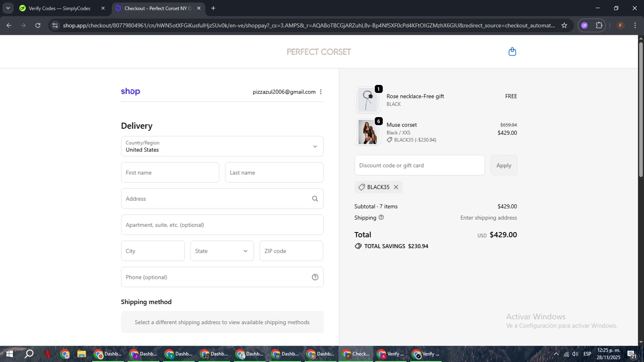View site information icon in address bar
Viewport: 644px width, 362px height.
pyautogui.click(x=55, y=25)
